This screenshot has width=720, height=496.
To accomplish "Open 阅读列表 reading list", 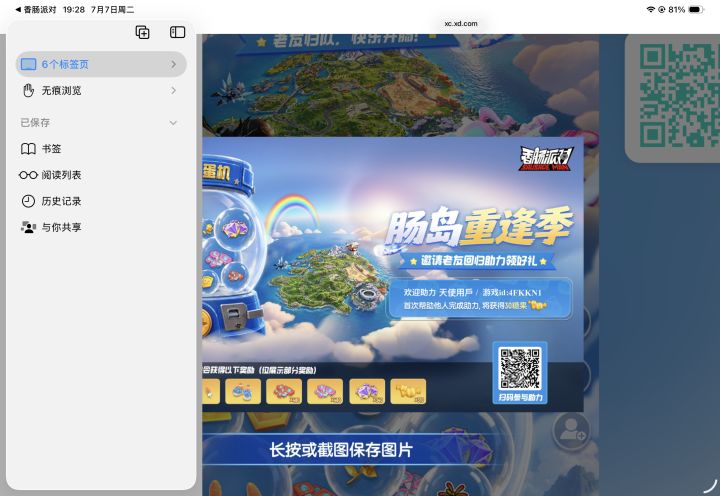I will click(x=101, y=175).
